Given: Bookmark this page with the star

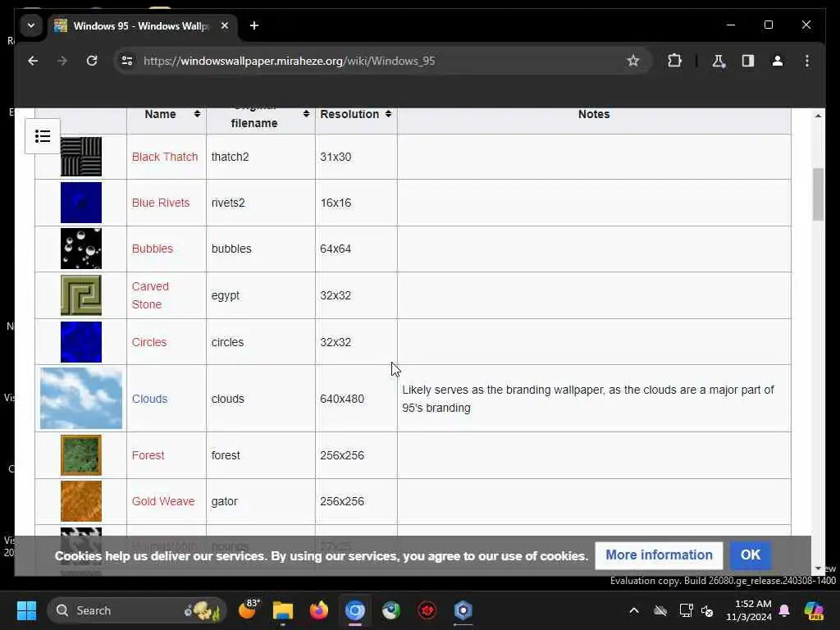Looking at the screenshot, I should coord(633,61).
